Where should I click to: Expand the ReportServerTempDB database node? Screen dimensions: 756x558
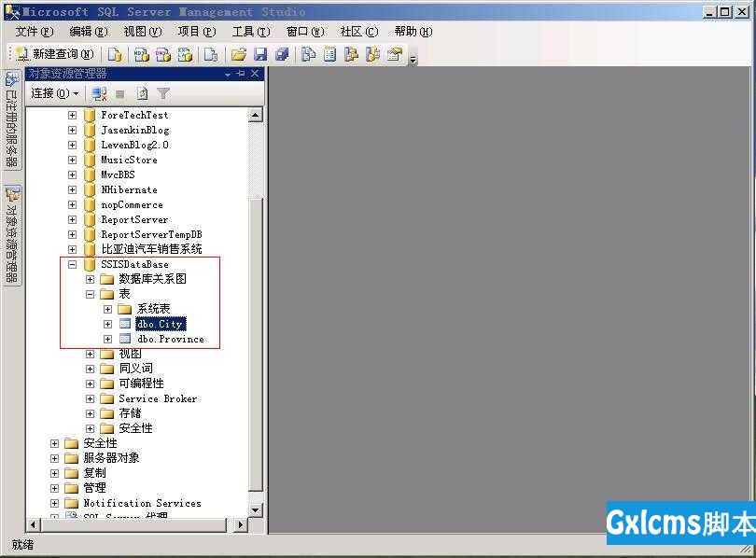[x=72, y=234]
